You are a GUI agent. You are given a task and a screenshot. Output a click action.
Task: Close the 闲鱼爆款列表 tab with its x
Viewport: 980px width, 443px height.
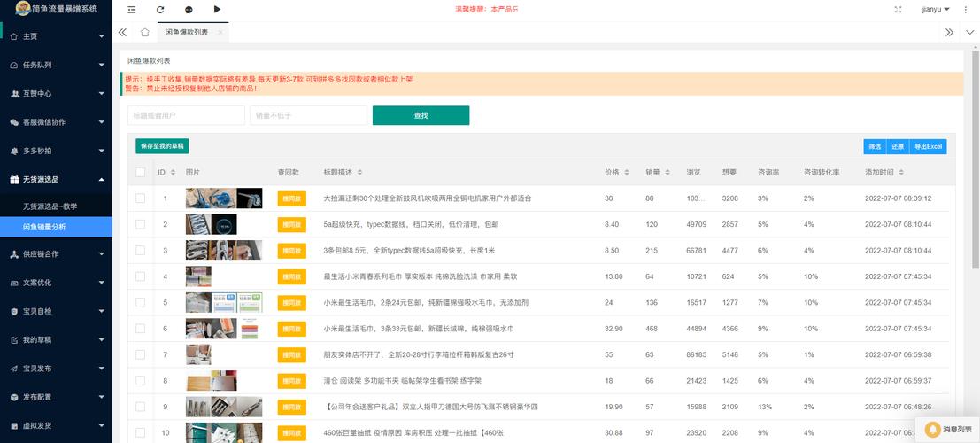click(220, 33)
